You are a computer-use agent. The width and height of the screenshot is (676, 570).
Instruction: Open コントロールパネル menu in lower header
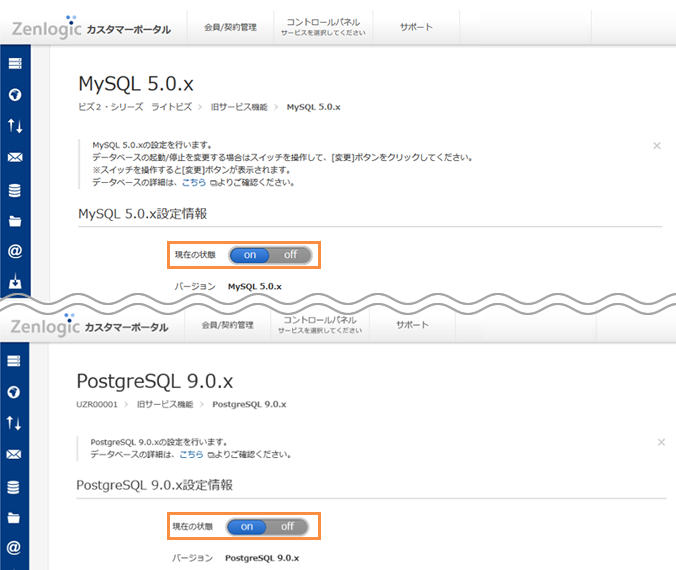point(320,325)
